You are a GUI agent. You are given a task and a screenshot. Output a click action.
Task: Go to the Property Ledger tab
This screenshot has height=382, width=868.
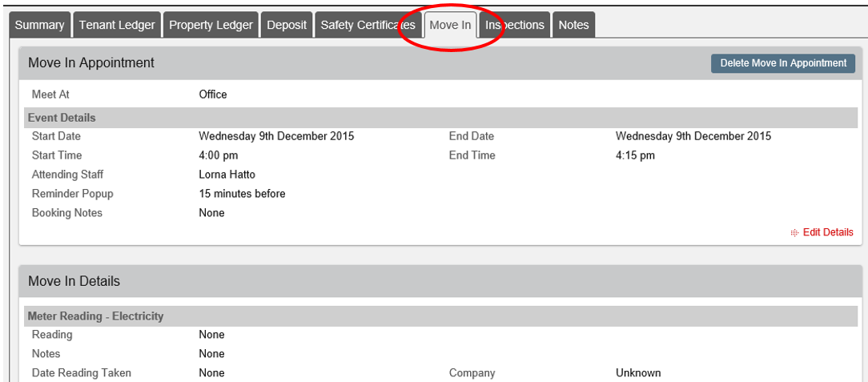coord(211,25)
